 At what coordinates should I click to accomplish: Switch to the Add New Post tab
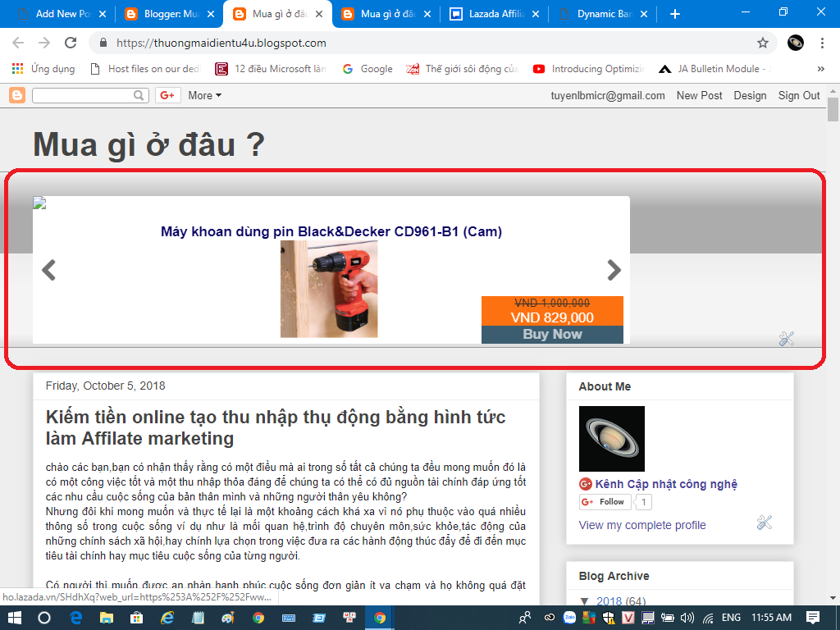pyautogui.click(x=62, y=14)
